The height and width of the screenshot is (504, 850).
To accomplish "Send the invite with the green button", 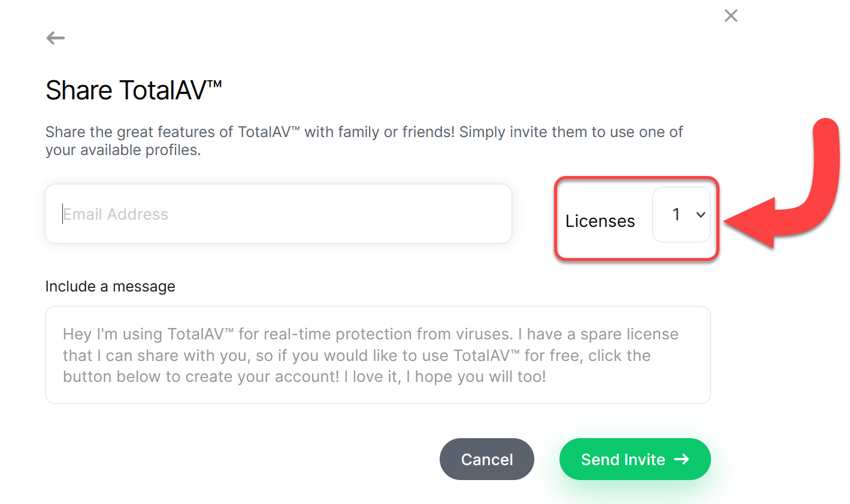I will (x=635, y=459).
